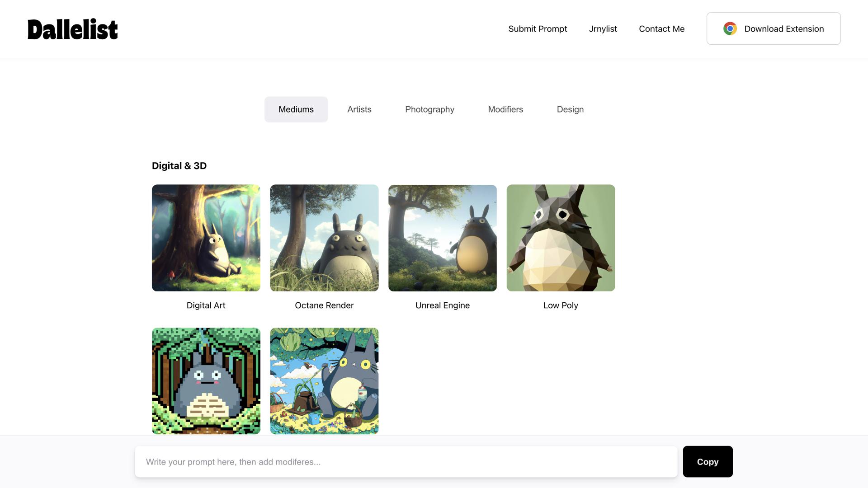868x488 pixels.
Task: Open the Photography tab
Action: pos(429,109)
